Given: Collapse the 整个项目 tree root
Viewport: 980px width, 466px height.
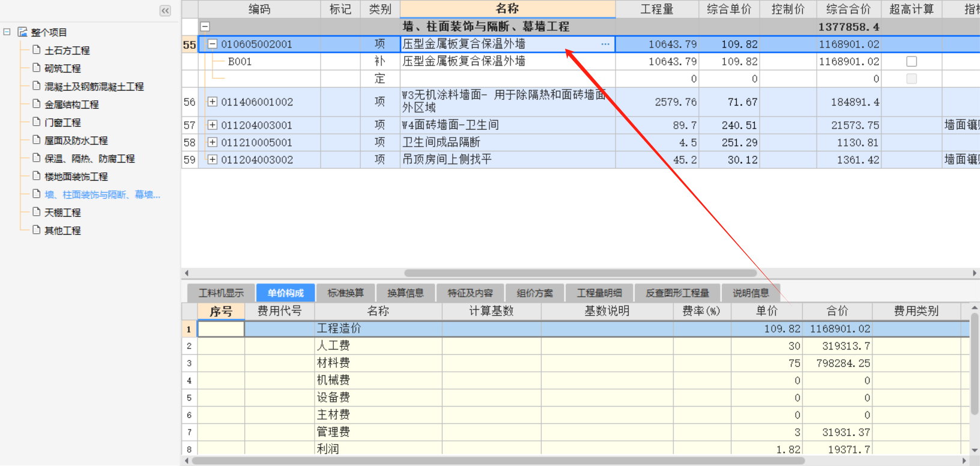Looking at the screenshot, I should point(7,32).
